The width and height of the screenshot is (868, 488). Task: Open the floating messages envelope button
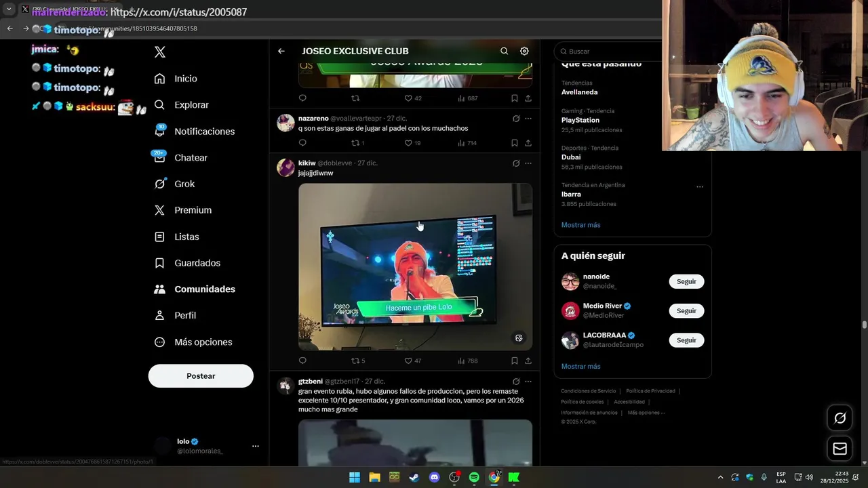[840, 449]
